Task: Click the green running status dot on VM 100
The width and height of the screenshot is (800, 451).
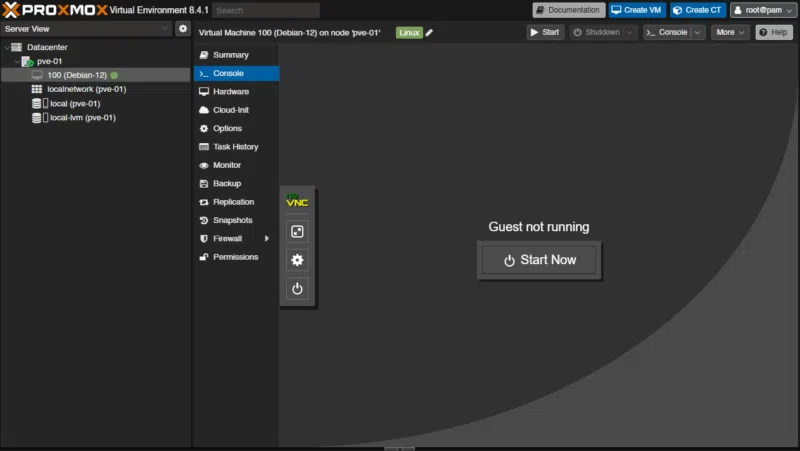Action: [x=114, y=75]
